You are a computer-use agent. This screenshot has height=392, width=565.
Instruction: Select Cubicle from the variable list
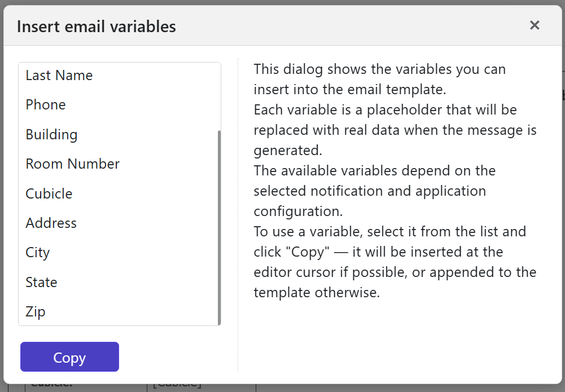pyautogui.click(x=49, y=194)
